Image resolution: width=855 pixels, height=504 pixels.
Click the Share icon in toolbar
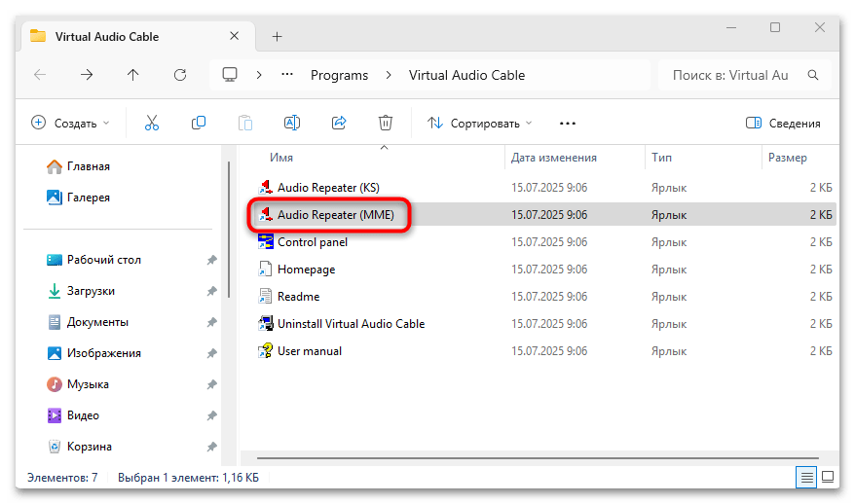339,124
